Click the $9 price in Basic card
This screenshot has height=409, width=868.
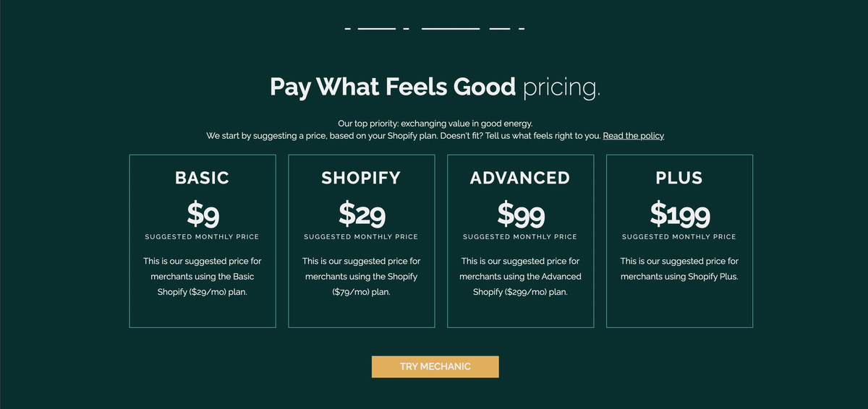pyautogui.click(x=203, y=214)
